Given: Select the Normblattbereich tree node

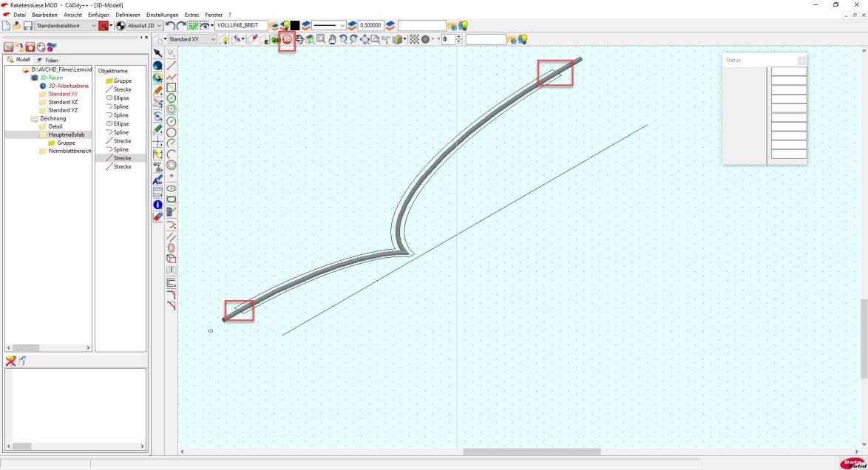Looking at the screenshot, I should 69,151.
